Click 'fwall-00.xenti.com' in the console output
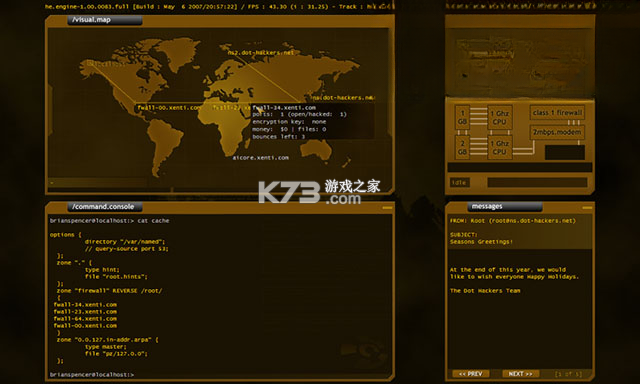Image resolution: width=640 pixels, height=384 pixels. [x=85, y=326]
